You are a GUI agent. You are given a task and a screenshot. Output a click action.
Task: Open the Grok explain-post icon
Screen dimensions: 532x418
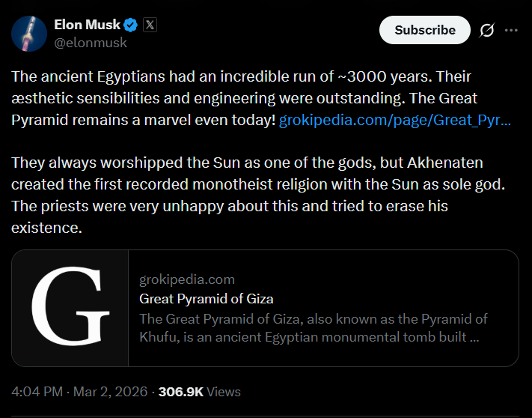pos(486,30)
